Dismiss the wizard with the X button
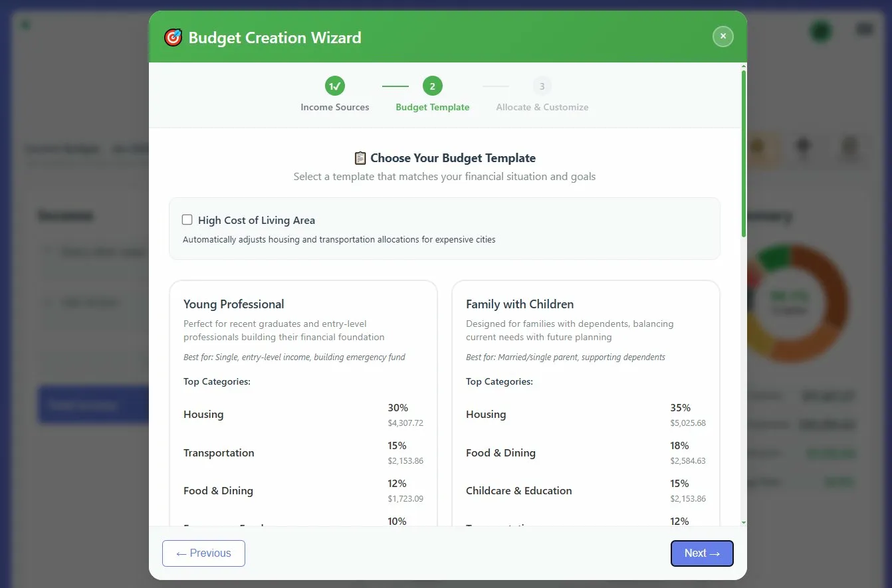Viewport: 892px width, 588px height. (x=723, y=37)
